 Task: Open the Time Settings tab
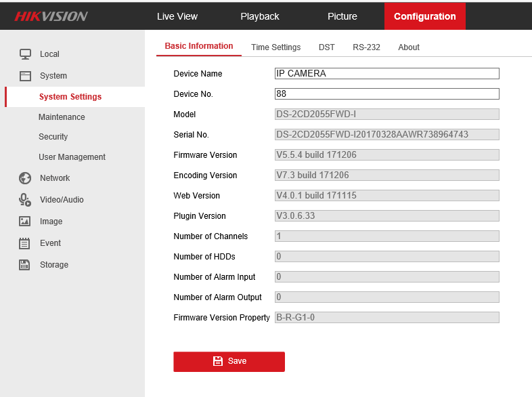point(275,47)
